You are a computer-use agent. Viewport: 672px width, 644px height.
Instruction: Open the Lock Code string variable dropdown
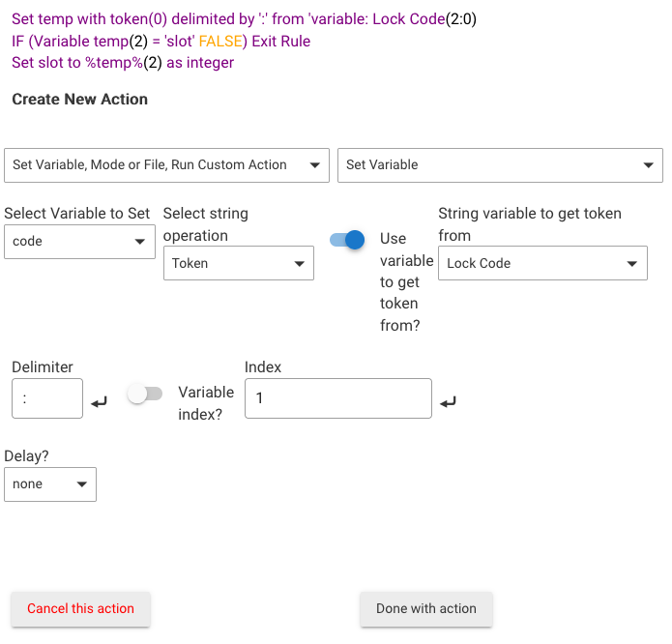point(542,263)
